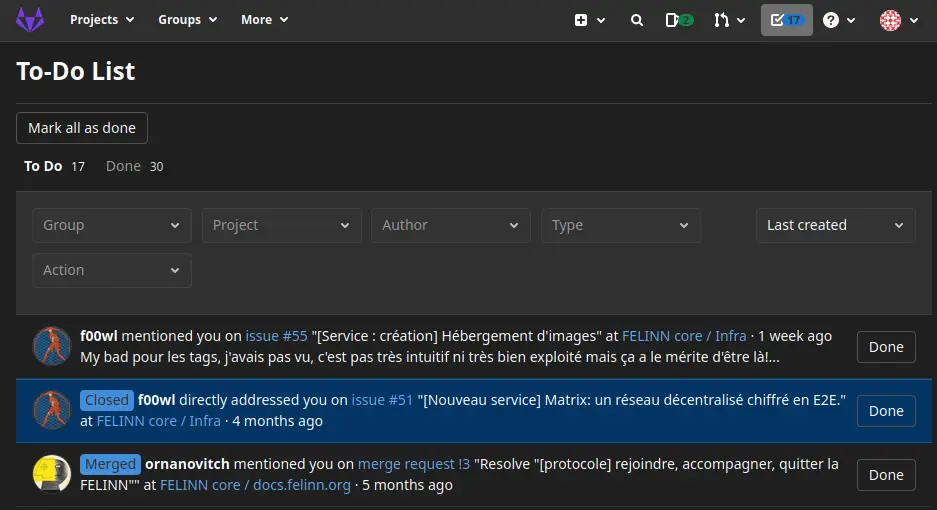The image size is (937, 510).
Task: Click the 'My bad pour les tags' comment text
Action: (x=430, y=357)
